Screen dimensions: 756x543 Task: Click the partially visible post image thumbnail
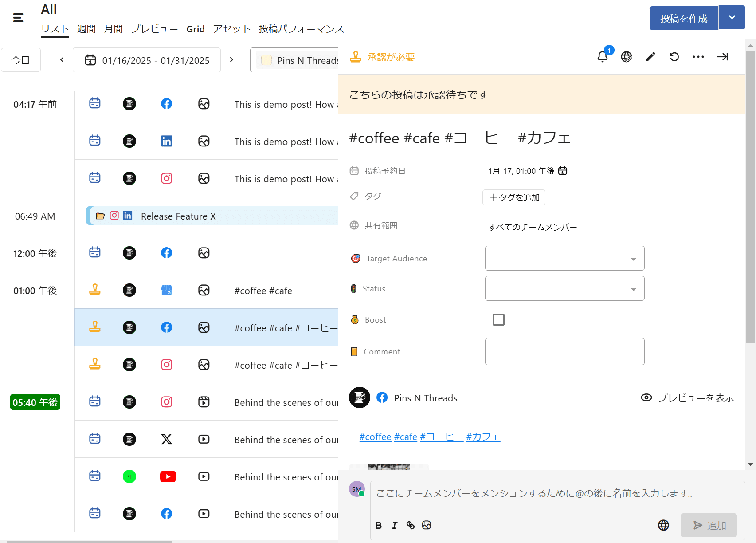pyautogui.click(x=389, y=467)
